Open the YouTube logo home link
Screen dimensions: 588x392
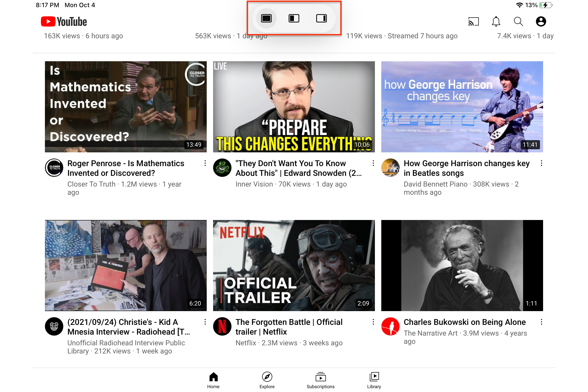click(64, 22)
